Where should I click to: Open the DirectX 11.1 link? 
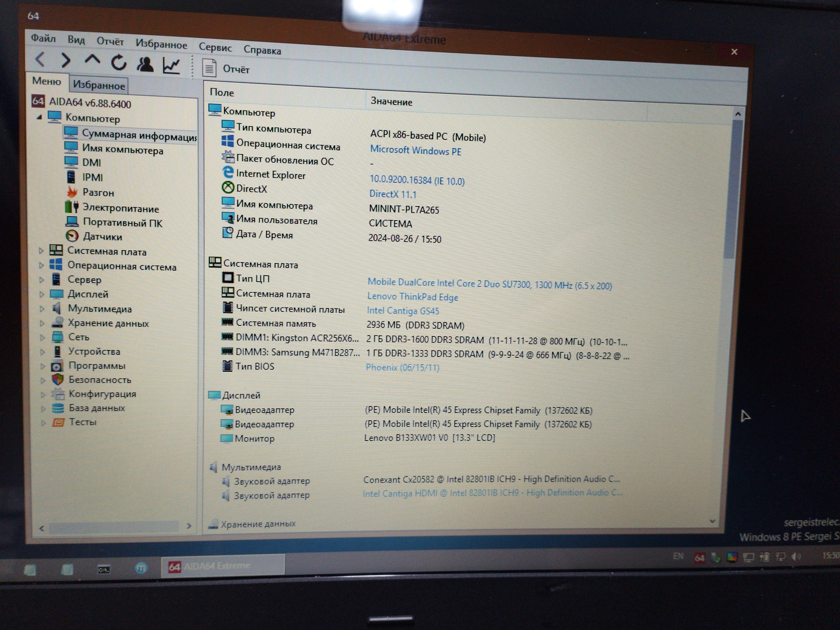(x=393, y=194)
